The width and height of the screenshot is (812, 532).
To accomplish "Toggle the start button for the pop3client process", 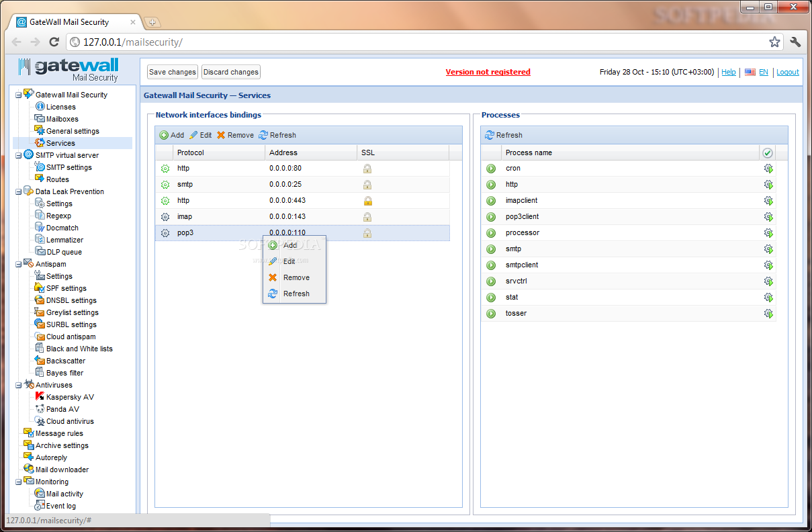I will [x=491, y=217].
